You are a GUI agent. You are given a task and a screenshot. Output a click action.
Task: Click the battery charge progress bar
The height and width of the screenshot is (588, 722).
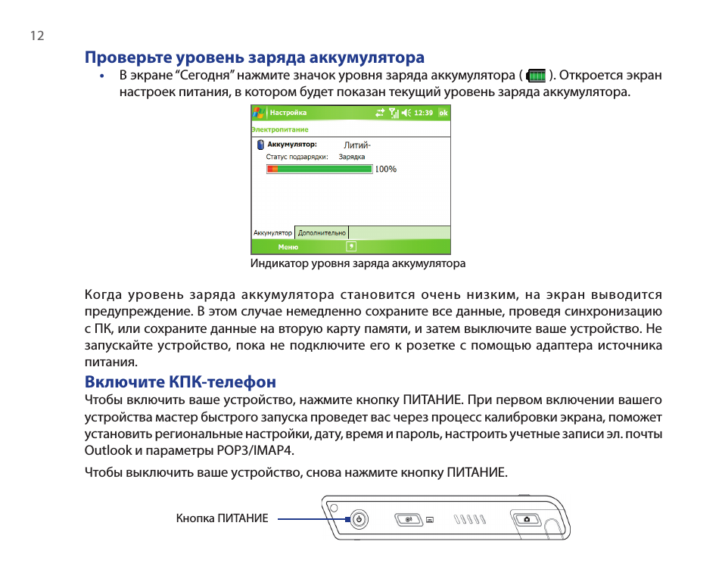pyautogui.click(x=319, y=170)
